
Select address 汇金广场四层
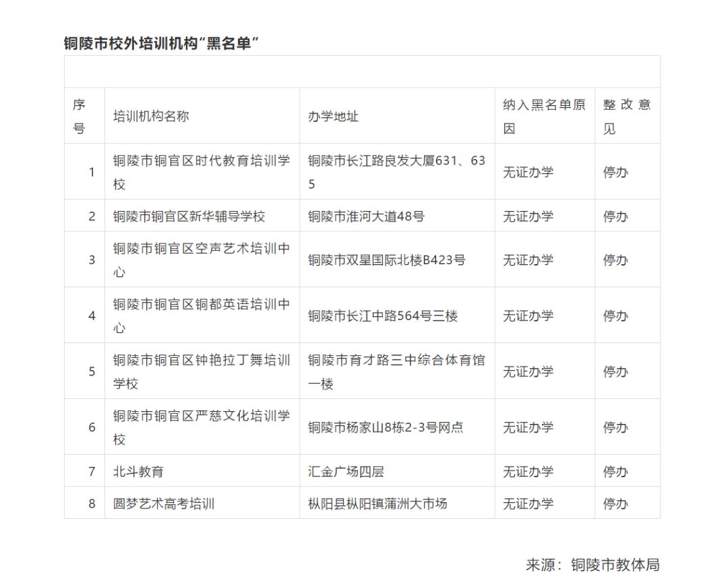[397, 470]
